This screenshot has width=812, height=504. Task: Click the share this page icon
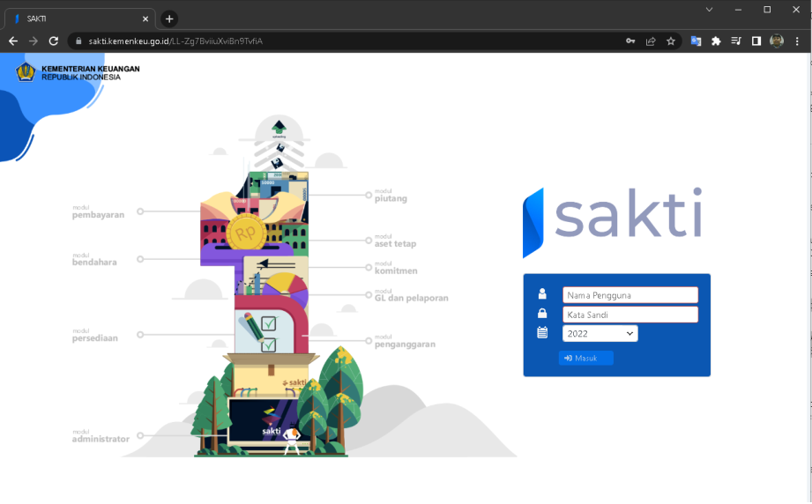coord(651,41)
